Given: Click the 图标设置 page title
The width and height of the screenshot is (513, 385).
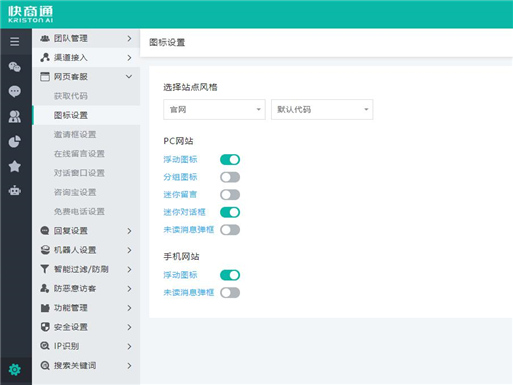Looking at the screenshot, I should (167, 42).
